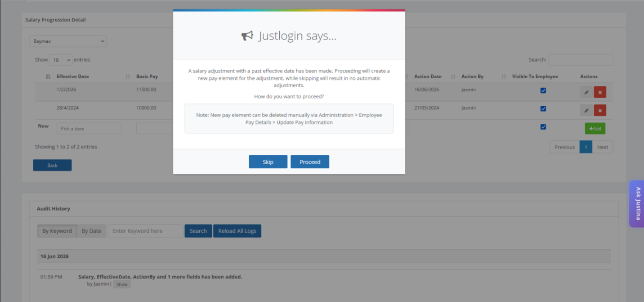The width and height of the screenshot is (644, 302).
Task: Switch to By Date filter tab
Action: click(91, 231)
